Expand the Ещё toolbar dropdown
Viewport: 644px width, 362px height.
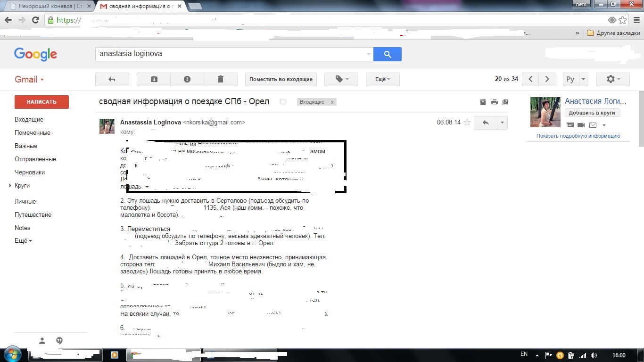382,79
